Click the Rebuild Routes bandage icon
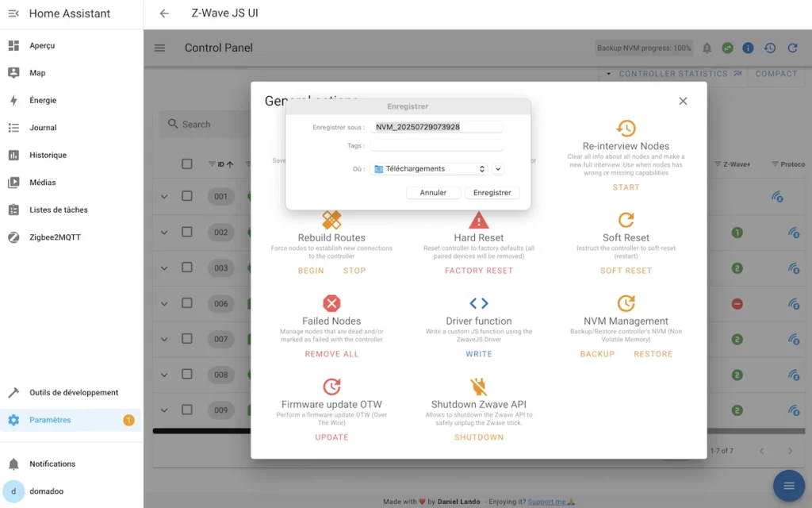Screen dimensions: 812x508 coord(331,220)
